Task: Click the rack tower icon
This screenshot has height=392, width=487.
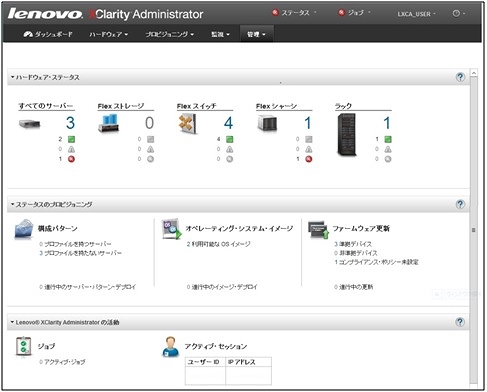Action: [347, 135]
